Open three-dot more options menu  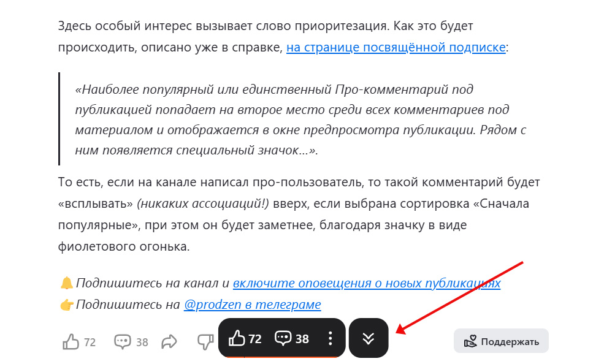[x=330, y=338]
